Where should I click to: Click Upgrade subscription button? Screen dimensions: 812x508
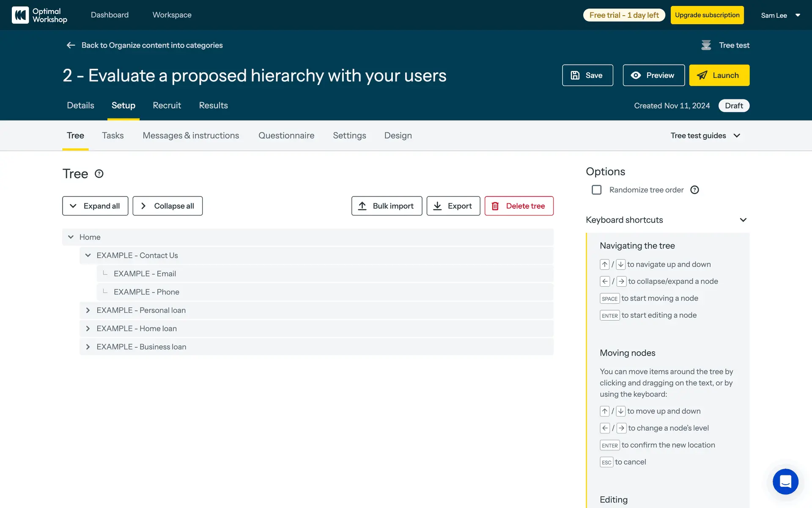[707, 15]
